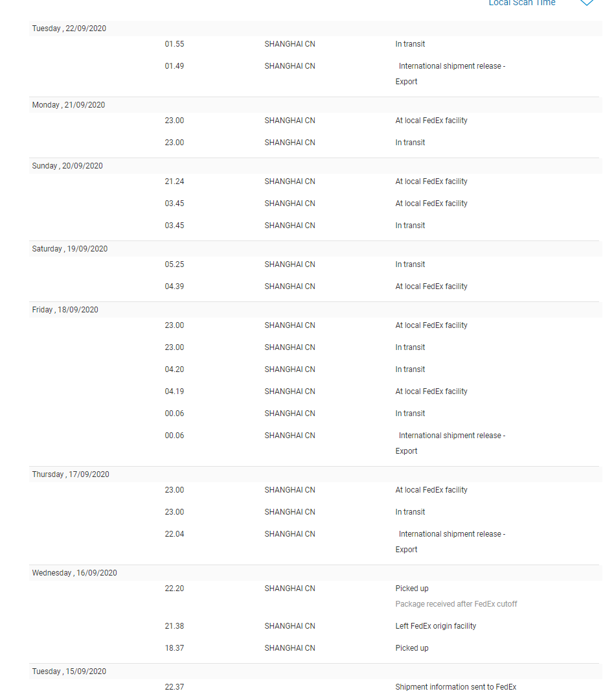Select the 21.24 scan time on Sunday
The image size is (603, 700).
coord(174,181)
